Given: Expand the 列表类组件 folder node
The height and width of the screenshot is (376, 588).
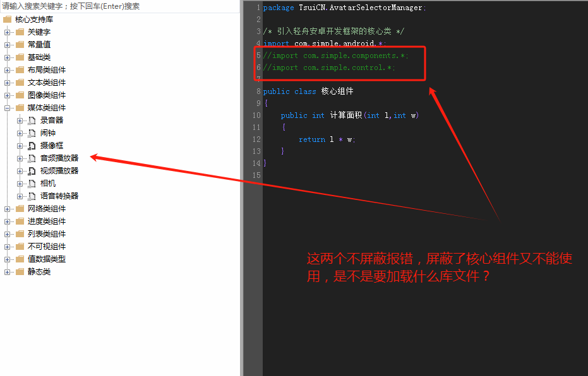Looking at the screenshot, I should 7,234.
